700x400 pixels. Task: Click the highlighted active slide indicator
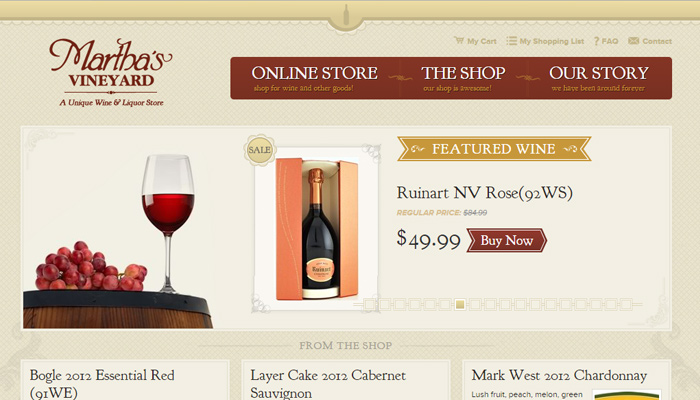click(x=459, y=304)
